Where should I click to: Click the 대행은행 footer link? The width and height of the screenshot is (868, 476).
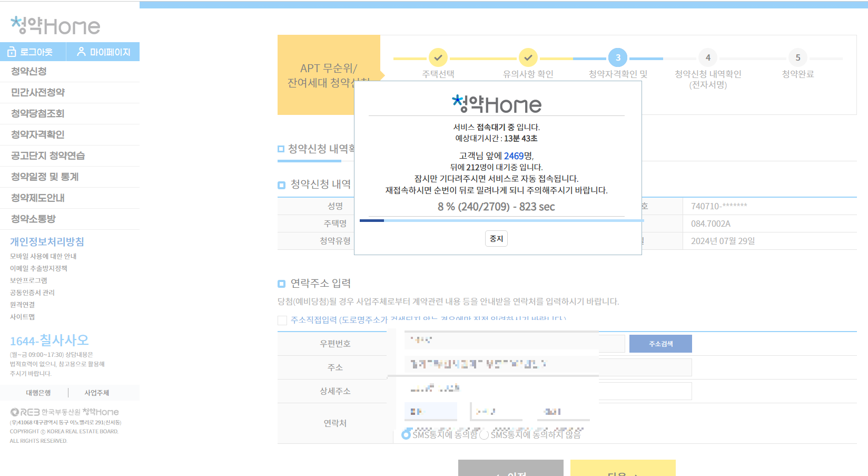(x=38, y=393)
